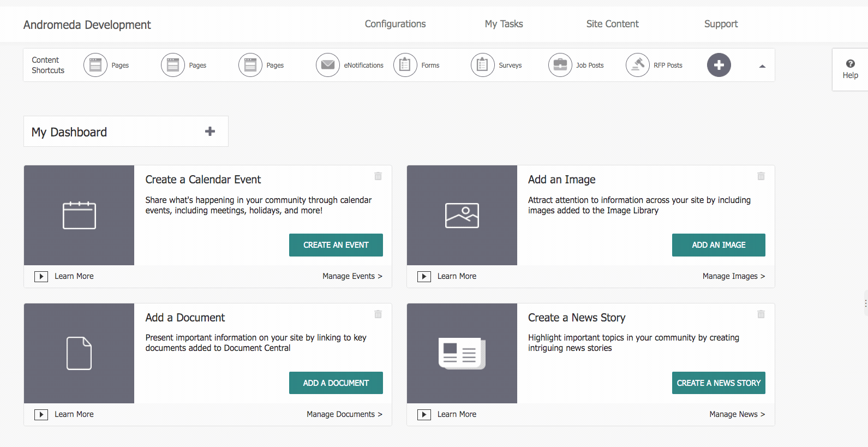Follow the Manage Images link
Screen dimensions: 868x447
pyautogui.click(x=733, y=276)
